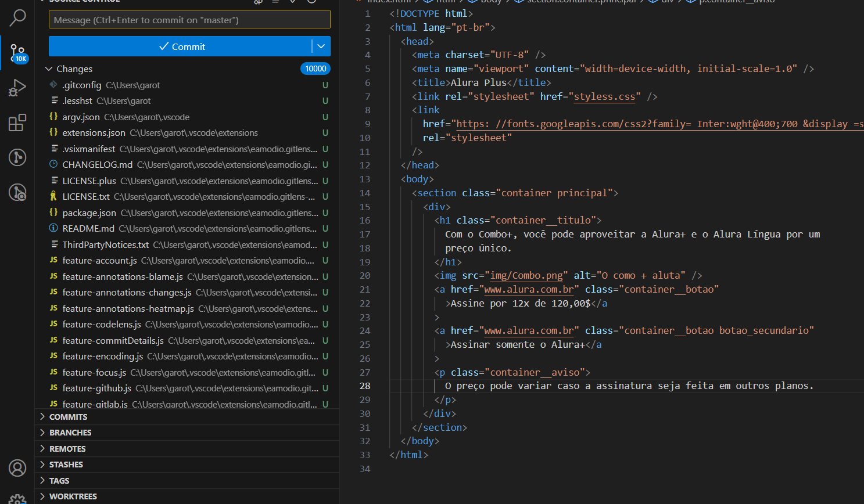Open the Commit button dropdown arrow
Image resolution: width=864 pixels, height=504 pixels.
click(x=321, y=46)
